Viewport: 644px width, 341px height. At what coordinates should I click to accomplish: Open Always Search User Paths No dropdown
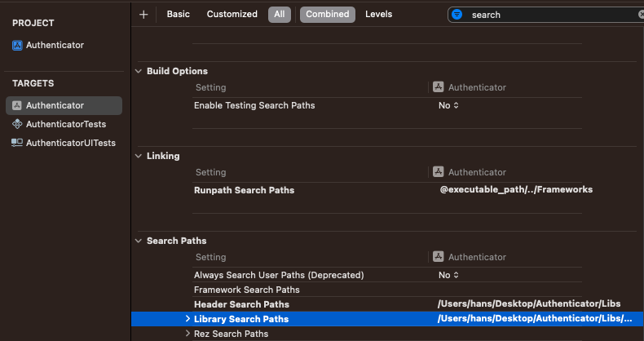click(x=448, y=276)
